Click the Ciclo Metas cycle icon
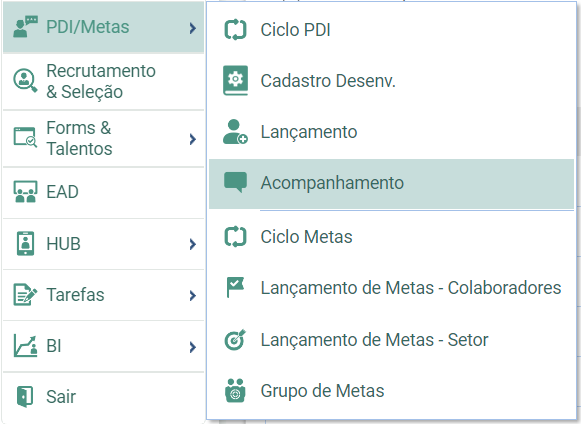 click(235, 236)
